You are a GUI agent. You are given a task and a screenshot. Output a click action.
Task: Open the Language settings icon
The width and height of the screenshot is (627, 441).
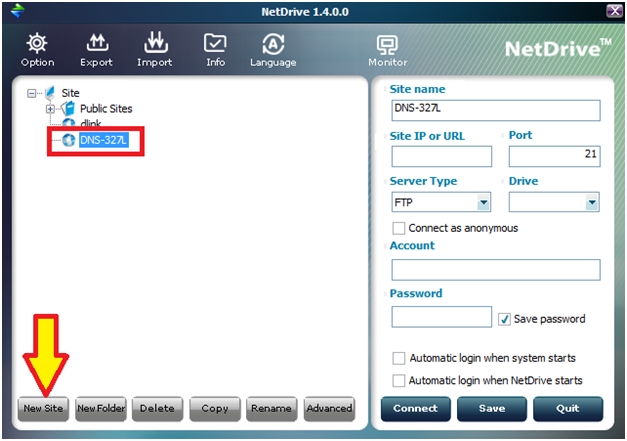click(x=273, y=43)
